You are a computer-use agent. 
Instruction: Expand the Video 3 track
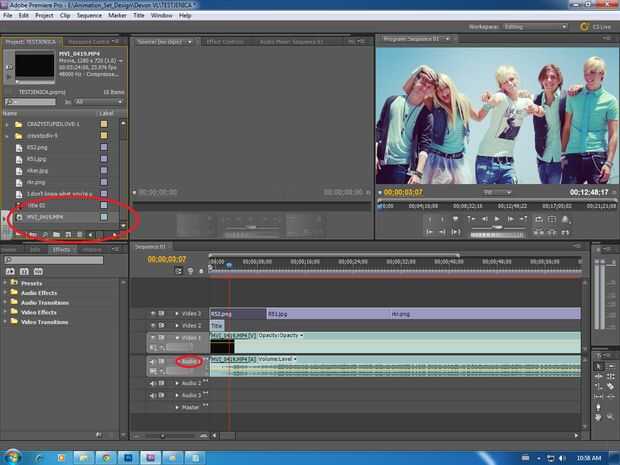177,314
